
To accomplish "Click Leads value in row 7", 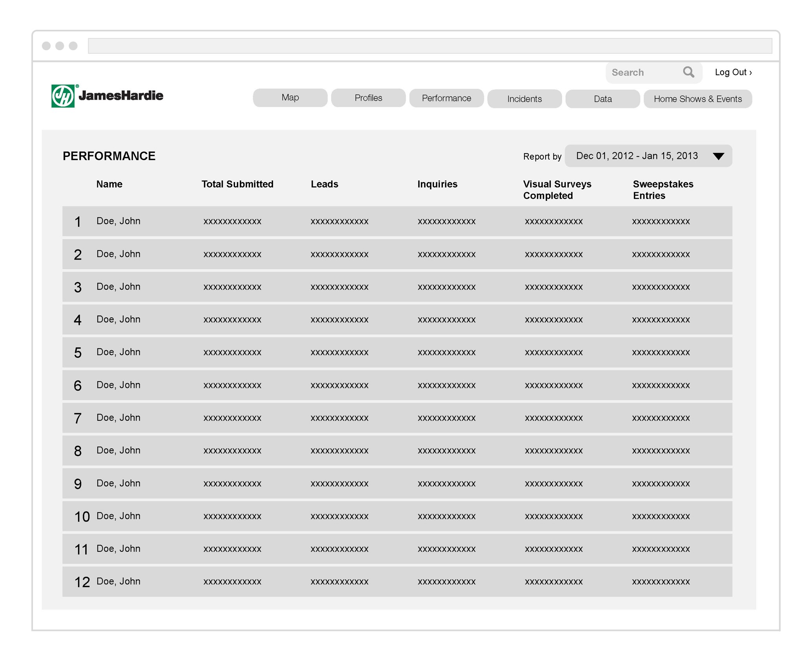I will (340, 418).
